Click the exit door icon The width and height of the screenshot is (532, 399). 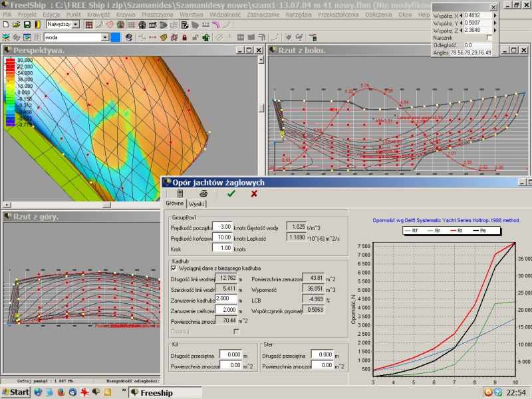point(38,25)
